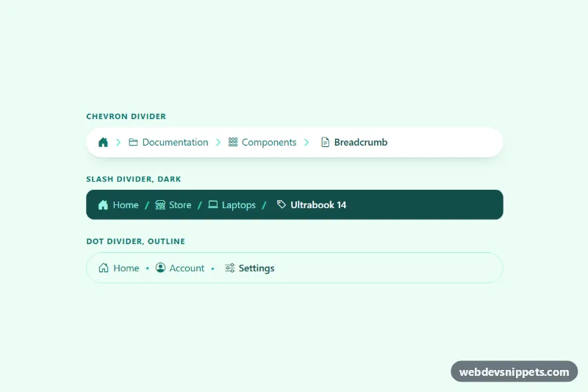Viewport: 588px width, 392px height.
Task: Click the laptop icon
Action: tap(213, 204)
